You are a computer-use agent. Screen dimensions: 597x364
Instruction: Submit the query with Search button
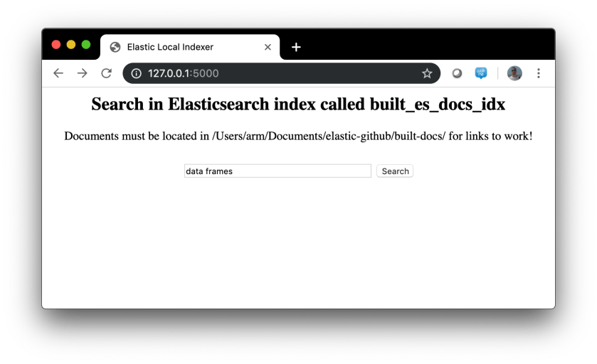395,171
